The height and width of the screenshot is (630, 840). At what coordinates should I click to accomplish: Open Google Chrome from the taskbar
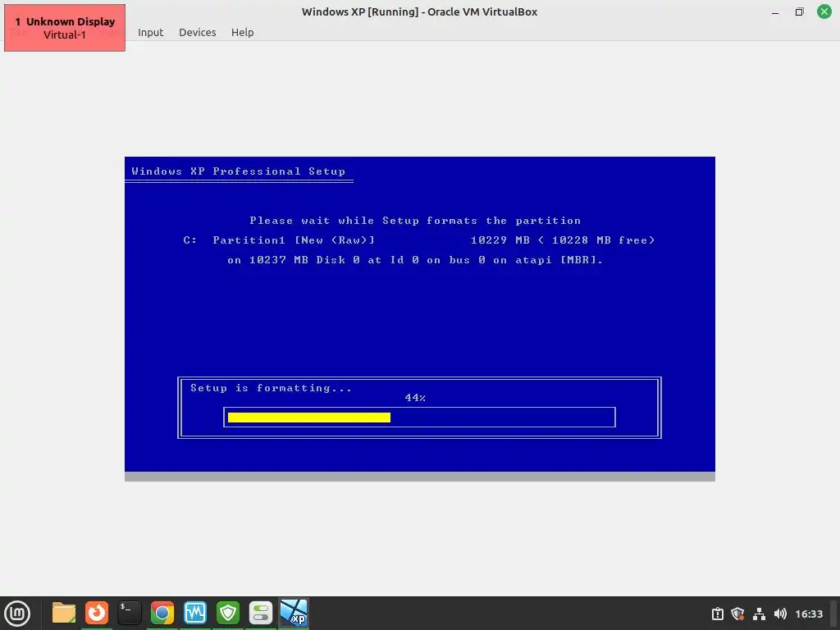(162, 614)
